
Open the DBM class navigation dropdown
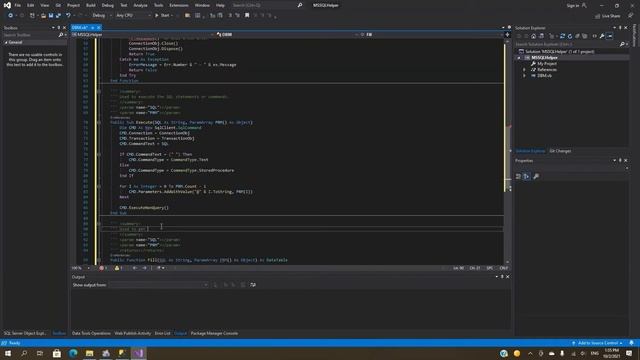287,35
